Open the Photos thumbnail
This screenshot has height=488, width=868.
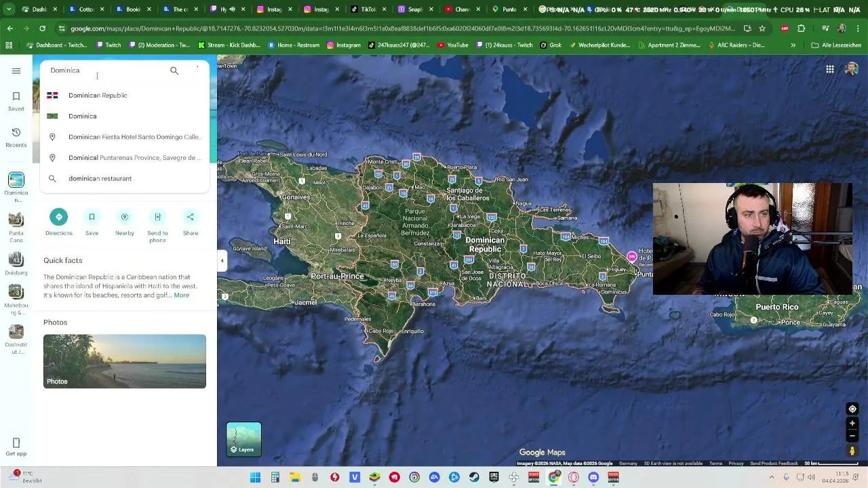125,361
